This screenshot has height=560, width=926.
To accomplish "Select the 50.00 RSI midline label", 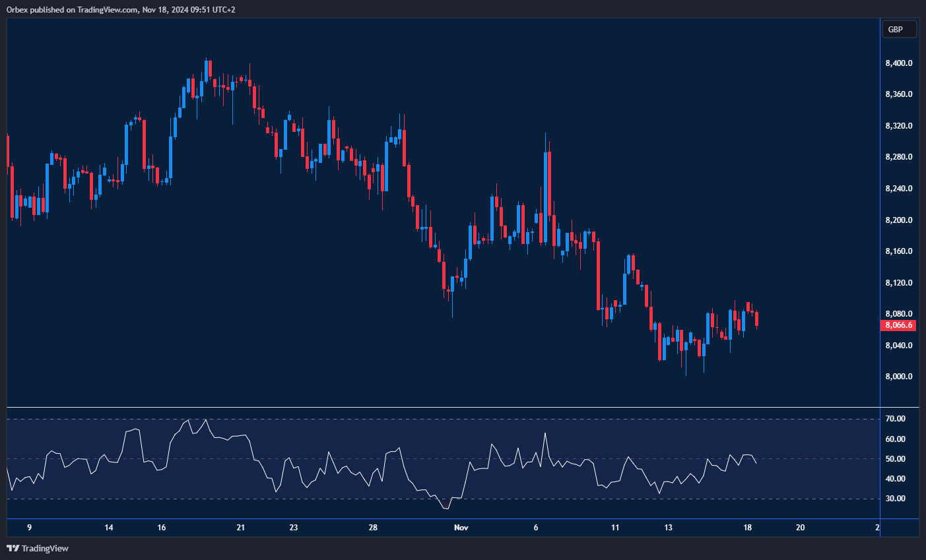I will click(895, 459).
